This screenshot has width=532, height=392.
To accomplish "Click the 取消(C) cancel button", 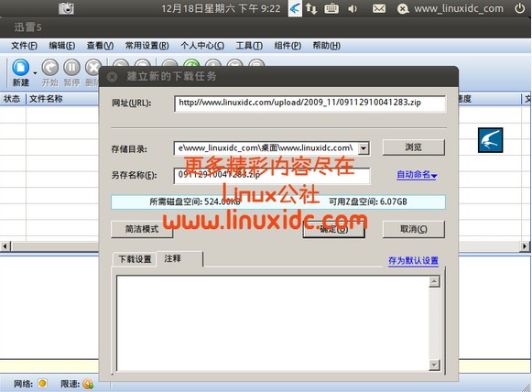I will click(413, 229).
